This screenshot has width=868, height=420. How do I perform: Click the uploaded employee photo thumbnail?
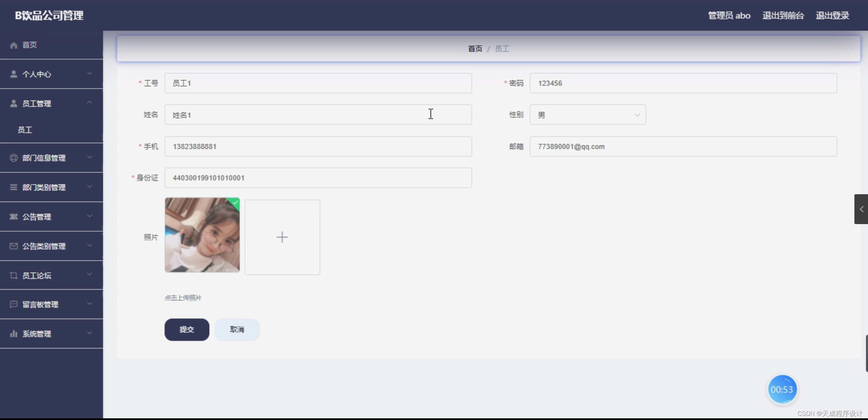click(x=202, y=235)
